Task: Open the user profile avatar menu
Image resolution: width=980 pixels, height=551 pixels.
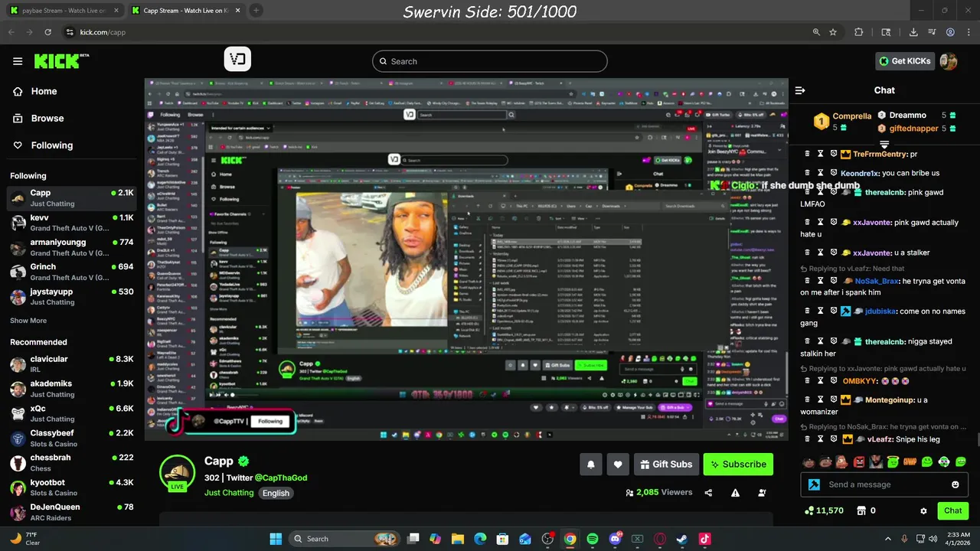Action: coord(949,61)
